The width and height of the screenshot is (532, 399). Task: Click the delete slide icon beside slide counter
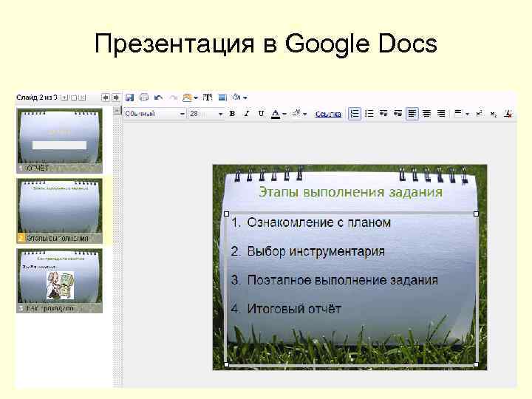point(82,98)
